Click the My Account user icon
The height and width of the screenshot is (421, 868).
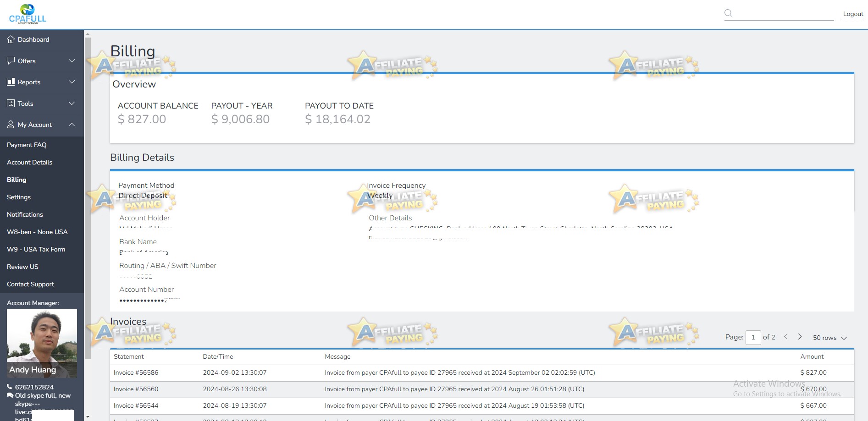tap(11, 124)
